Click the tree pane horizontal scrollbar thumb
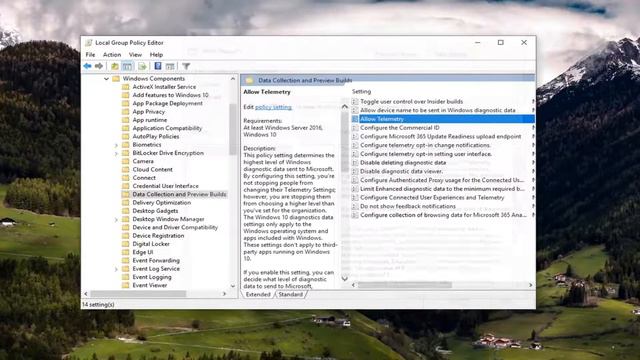640x360 pixels. coord(138,294)
